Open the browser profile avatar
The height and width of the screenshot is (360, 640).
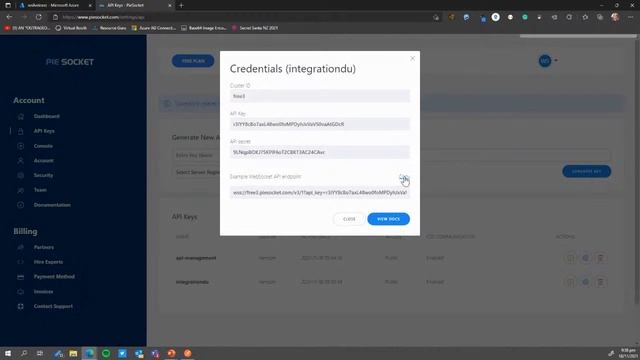(615, 17)
